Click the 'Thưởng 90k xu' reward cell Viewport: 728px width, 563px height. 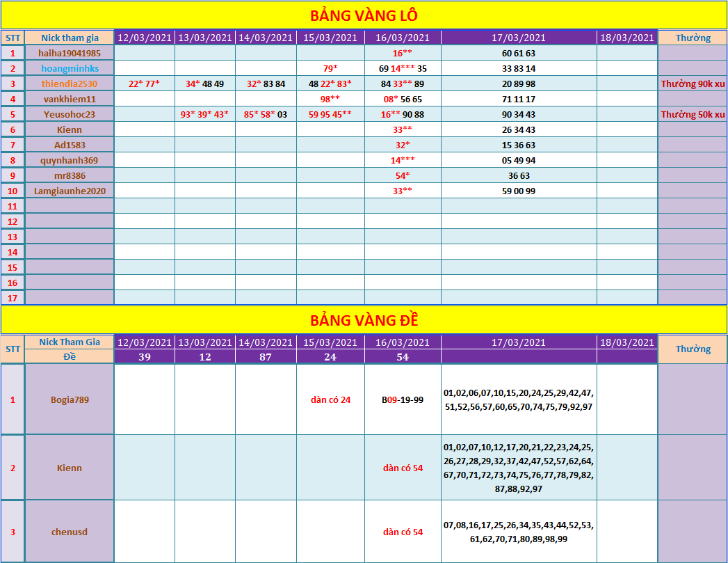[693, 84]
